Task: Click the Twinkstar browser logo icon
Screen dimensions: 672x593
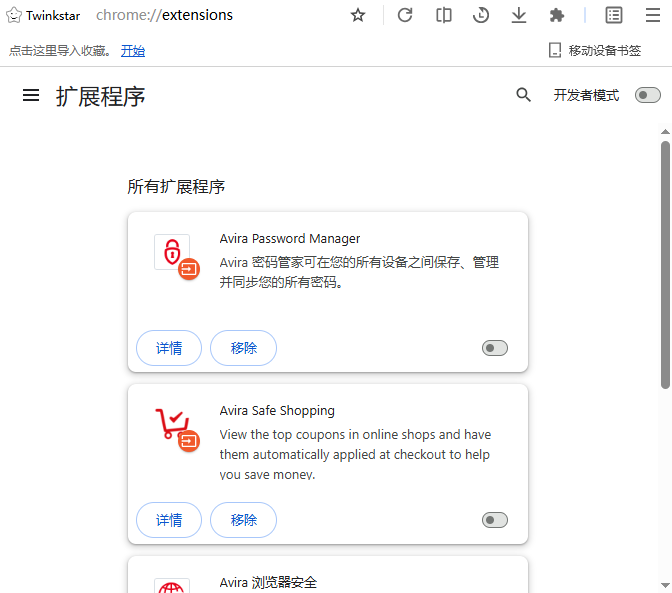Action: (14, 15)
